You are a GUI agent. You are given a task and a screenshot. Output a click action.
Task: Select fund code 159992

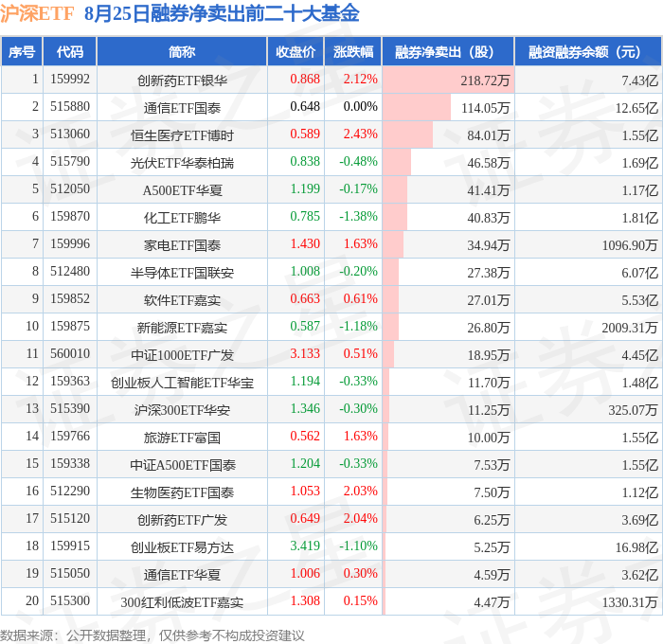point(70,79)
